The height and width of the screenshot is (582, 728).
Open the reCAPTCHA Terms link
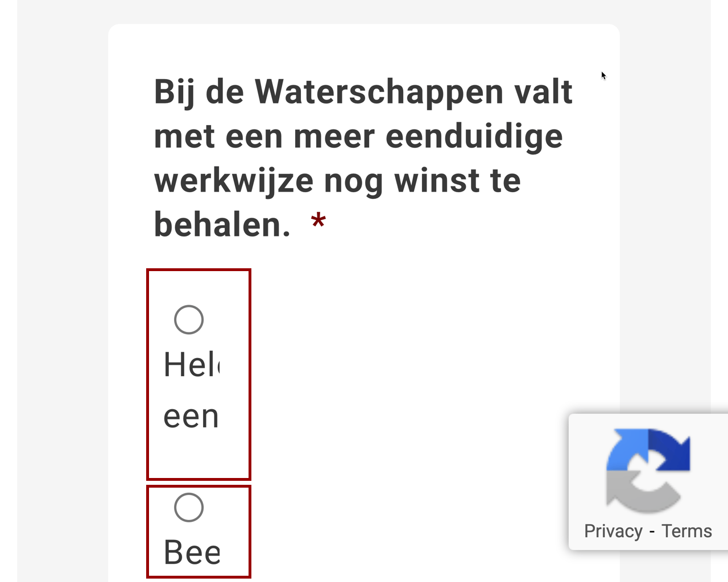686,531
